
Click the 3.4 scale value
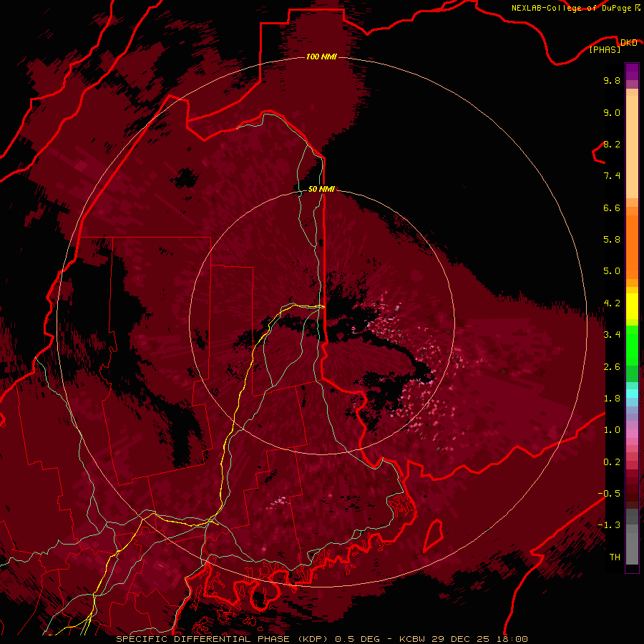[x=612, y=335]
